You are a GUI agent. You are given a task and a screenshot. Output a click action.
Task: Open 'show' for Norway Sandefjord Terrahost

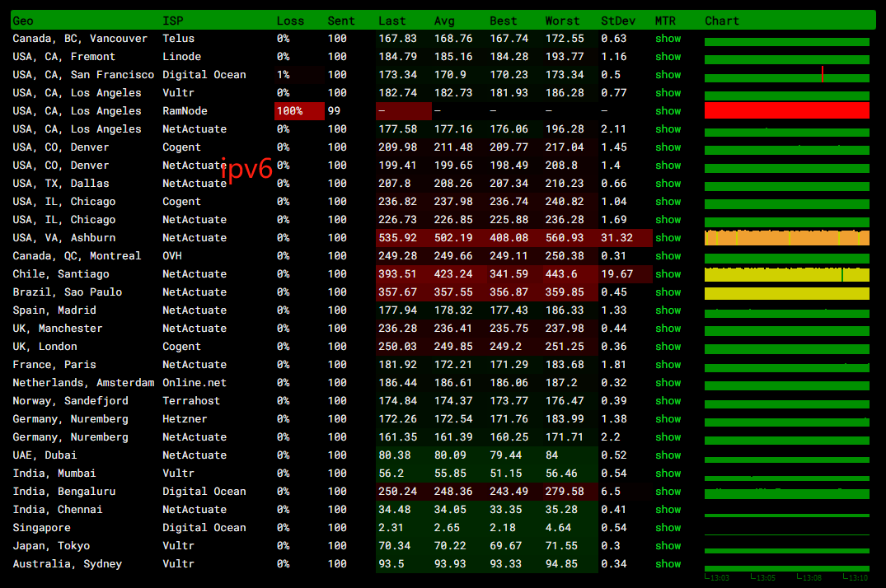tap(668, 400)
